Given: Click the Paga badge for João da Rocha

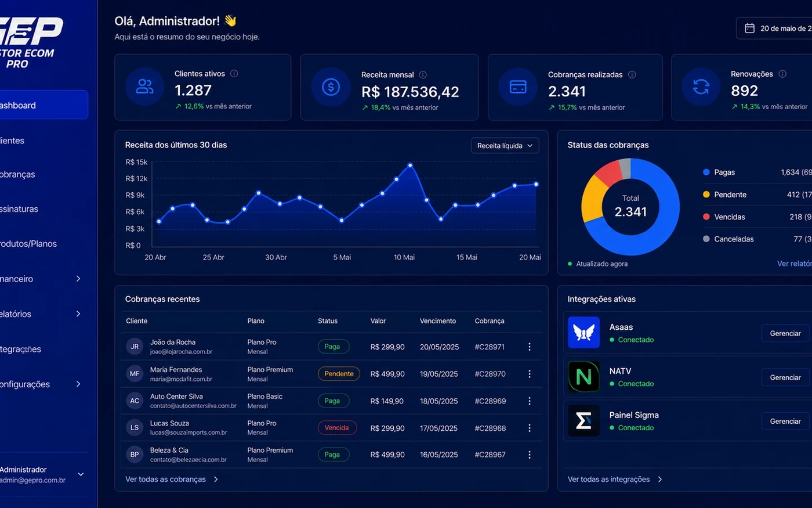Looking at the screenshot, I should pyautogui.click(x=332, y=347).
